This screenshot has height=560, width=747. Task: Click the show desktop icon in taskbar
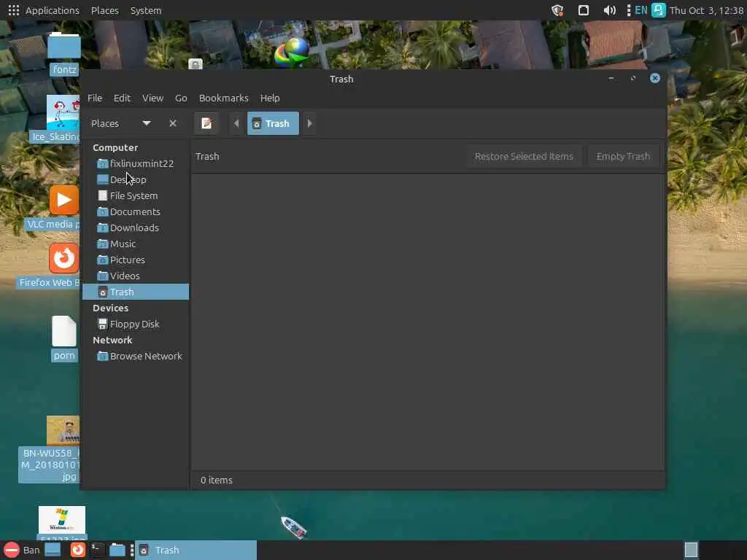click(x=53, y=550)
